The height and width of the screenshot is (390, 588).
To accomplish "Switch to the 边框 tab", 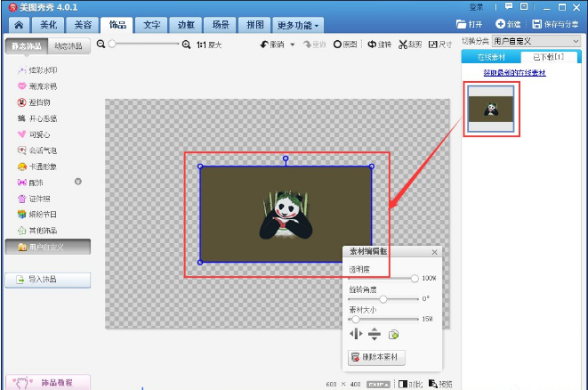I will tap(186, 25).
